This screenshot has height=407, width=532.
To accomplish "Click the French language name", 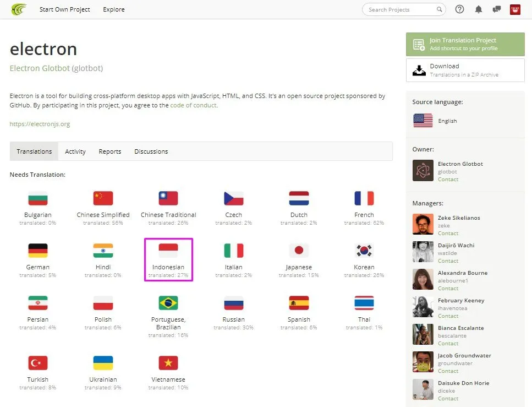I will tap(364, 215).
